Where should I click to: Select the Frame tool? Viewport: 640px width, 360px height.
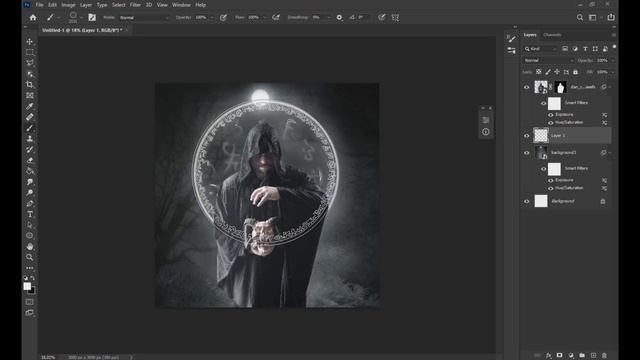pyautogui.click(x=30, y=96)
